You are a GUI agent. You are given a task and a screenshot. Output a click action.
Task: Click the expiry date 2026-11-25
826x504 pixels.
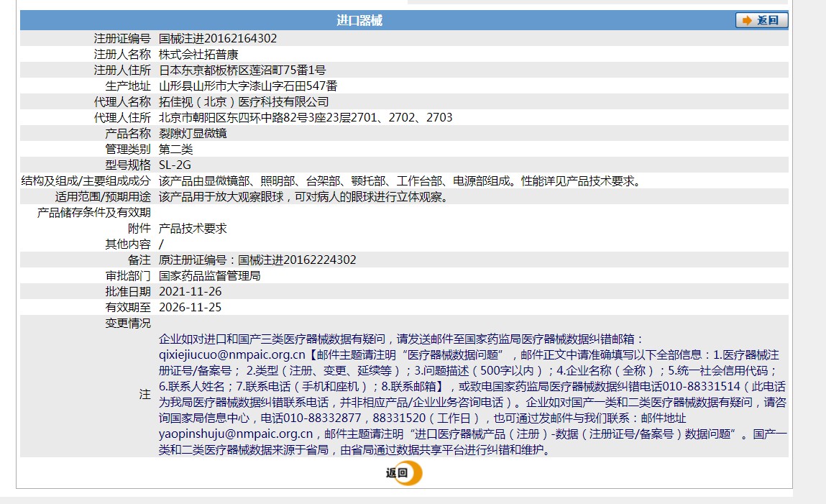(x=190, y=308)
